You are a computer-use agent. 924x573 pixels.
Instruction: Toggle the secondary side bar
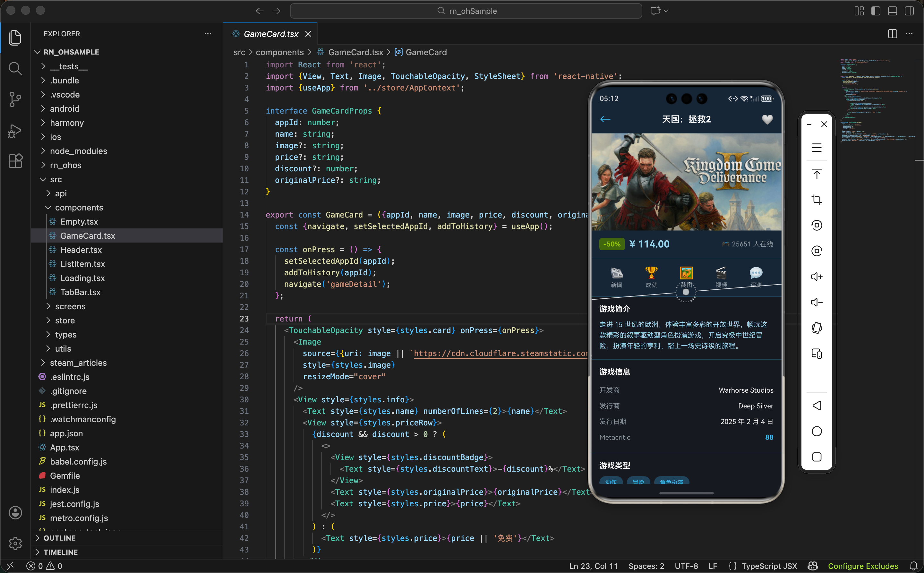(x=909, y=11)
